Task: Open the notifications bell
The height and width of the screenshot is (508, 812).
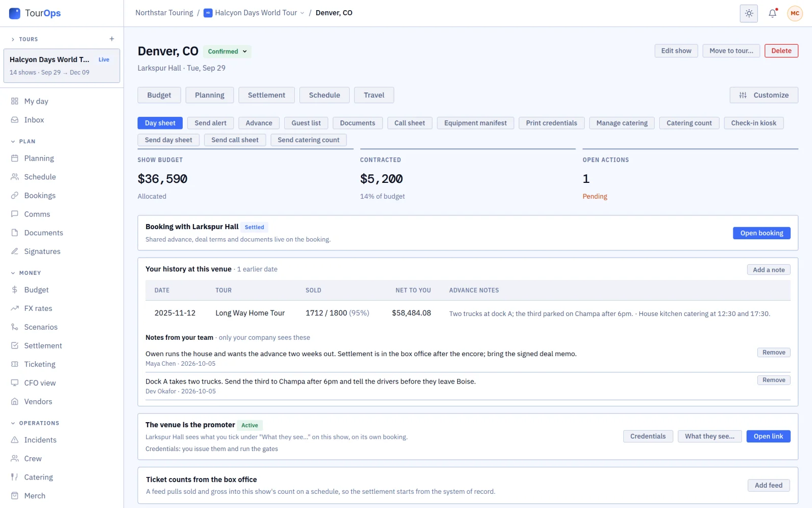Action: pos(772,13)
